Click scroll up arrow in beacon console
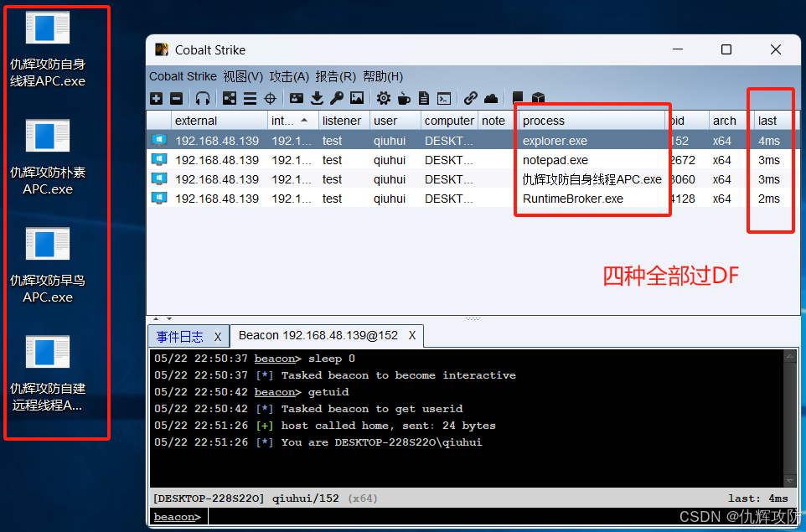The width and height of the screenshot is (806, 532). [x=790, y=356]
